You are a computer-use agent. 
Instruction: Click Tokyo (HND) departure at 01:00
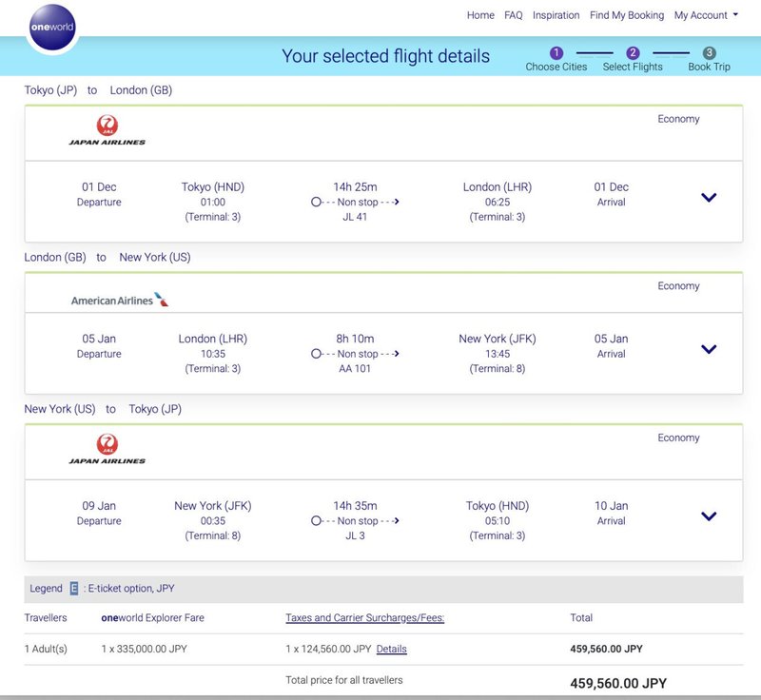[212, 202]
